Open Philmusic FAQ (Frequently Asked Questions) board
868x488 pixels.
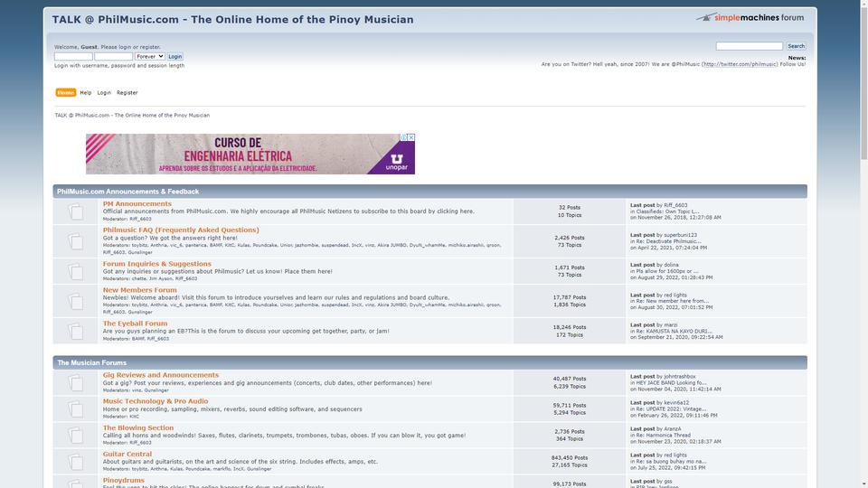pos(181,230)
